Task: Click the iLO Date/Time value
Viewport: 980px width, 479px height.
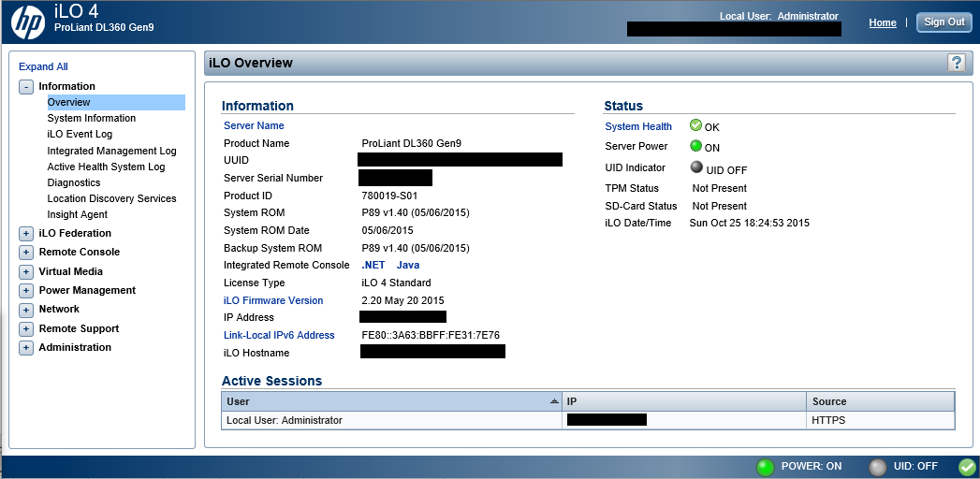Action: coord(750,223)
